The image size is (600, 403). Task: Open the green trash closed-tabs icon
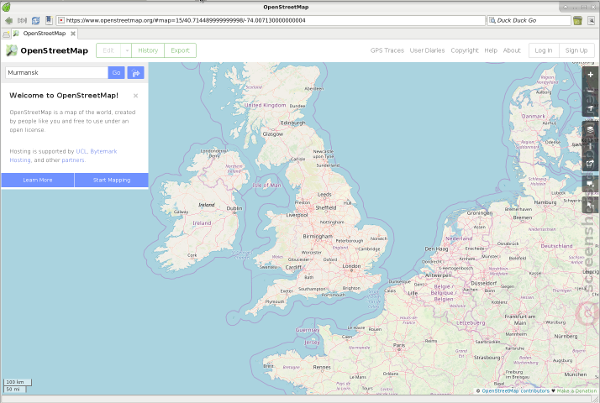[x=577, y=21]
